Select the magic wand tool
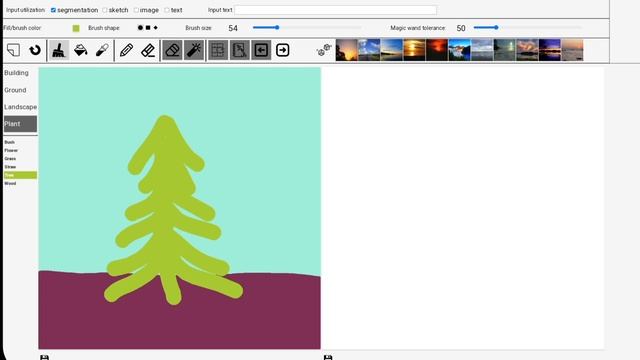The width and height of the screenshot is (640, 360). coord(194,50)
